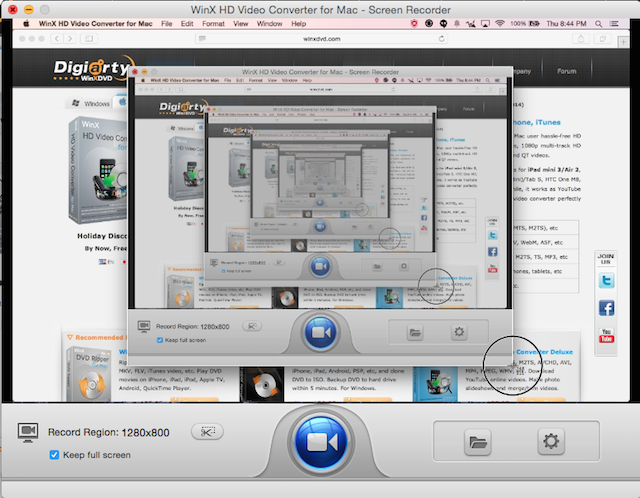This screenshot has height=498, width=640.
Task: Click the nested window's blue record button
Action: [320, 333]
